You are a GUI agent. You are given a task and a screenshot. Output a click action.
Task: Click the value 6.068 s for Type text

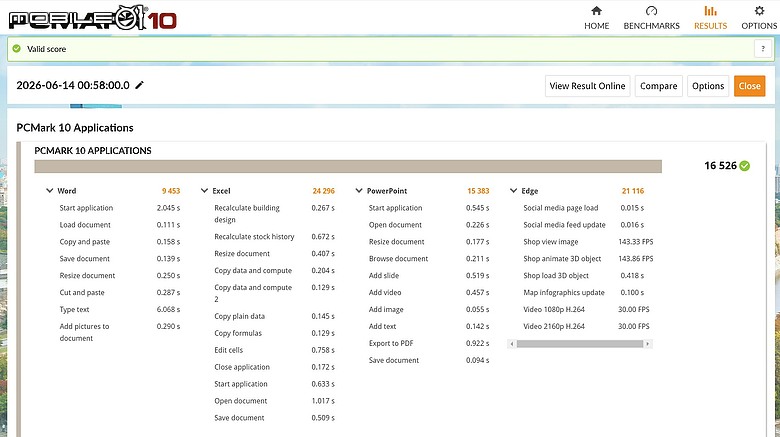click(x=168, y=309)
